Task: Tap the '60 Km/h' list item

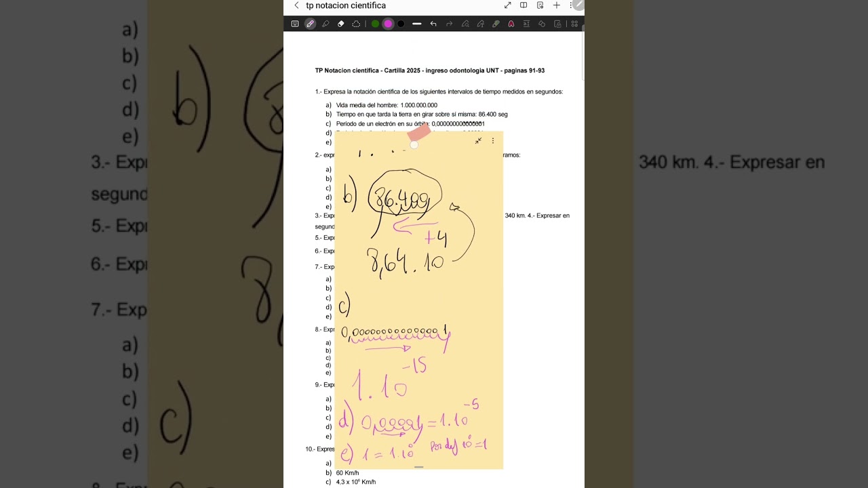Action: (x=347, y=472)
